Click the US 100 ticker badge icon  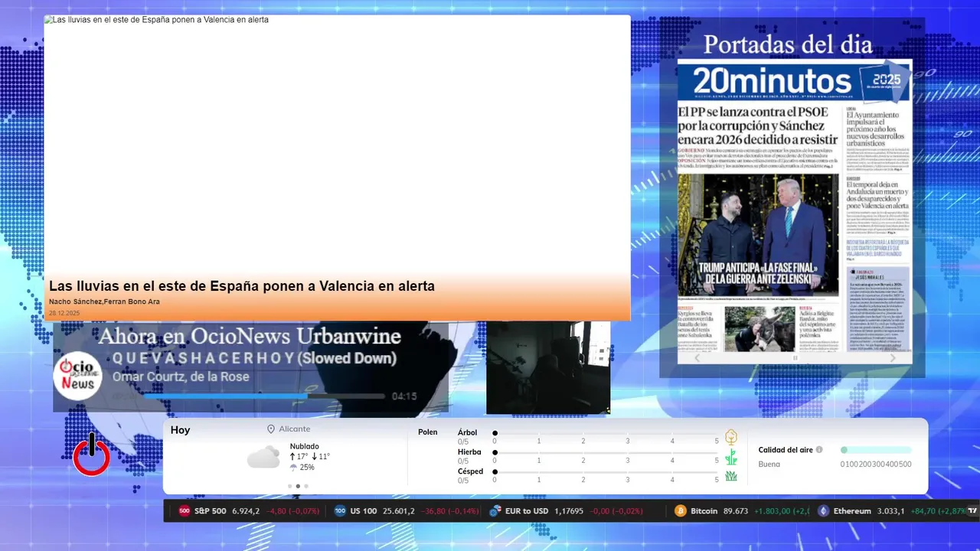(x=340, y=511)
